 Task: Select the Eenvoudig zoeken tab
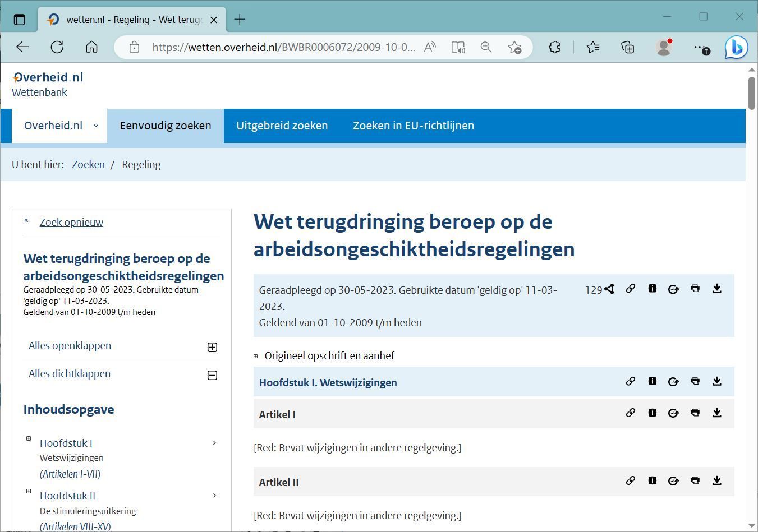(x=166, y=126)
